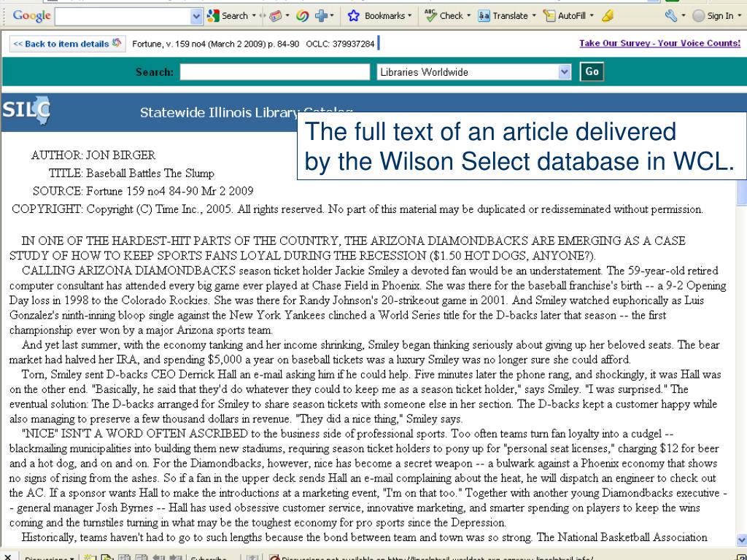Go back via Back to item details
747x560 pixels.
point(68,44)
